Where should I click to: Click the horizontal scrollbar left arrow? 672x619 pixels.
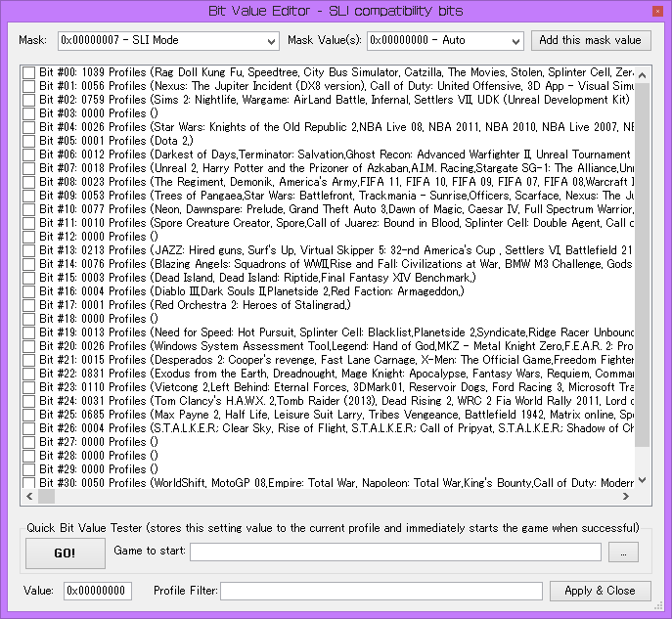click(29, 496)
